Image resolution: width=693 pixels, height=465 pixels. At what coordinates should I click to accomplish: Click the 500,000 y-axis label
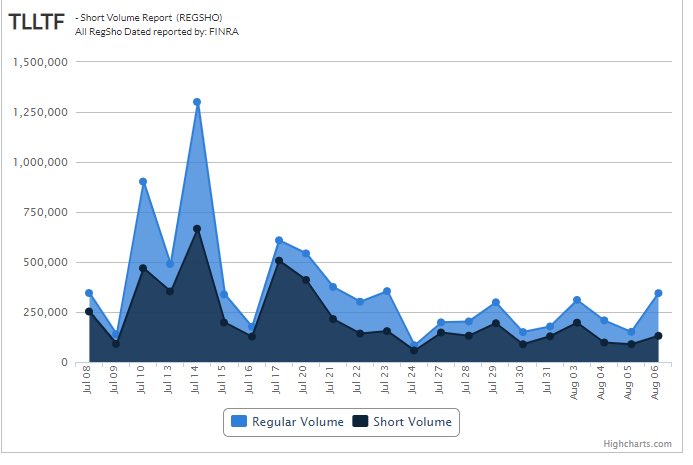(46, 263)
